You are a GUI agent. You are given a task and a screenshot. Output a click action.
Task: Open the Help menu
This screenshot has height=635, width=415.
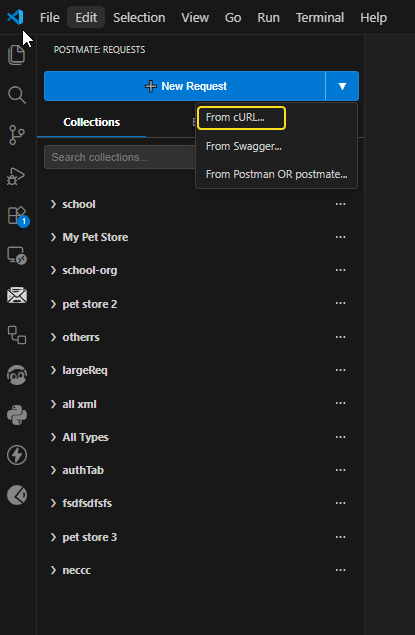(x=373, y=18)
